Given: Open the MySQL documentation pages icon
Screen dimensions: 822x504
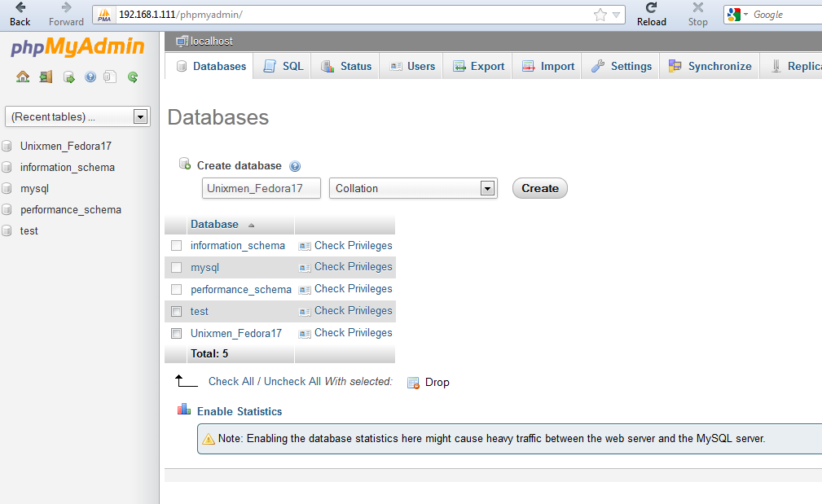Looking at the screenshot, I should 109,77.
